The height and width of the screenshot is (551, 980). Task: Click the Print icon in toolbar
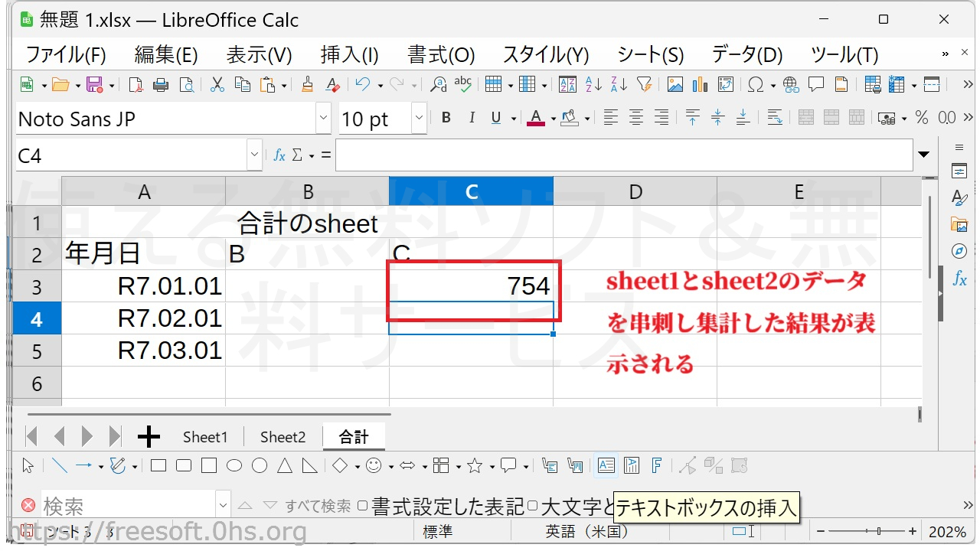(x=161, y=85)
